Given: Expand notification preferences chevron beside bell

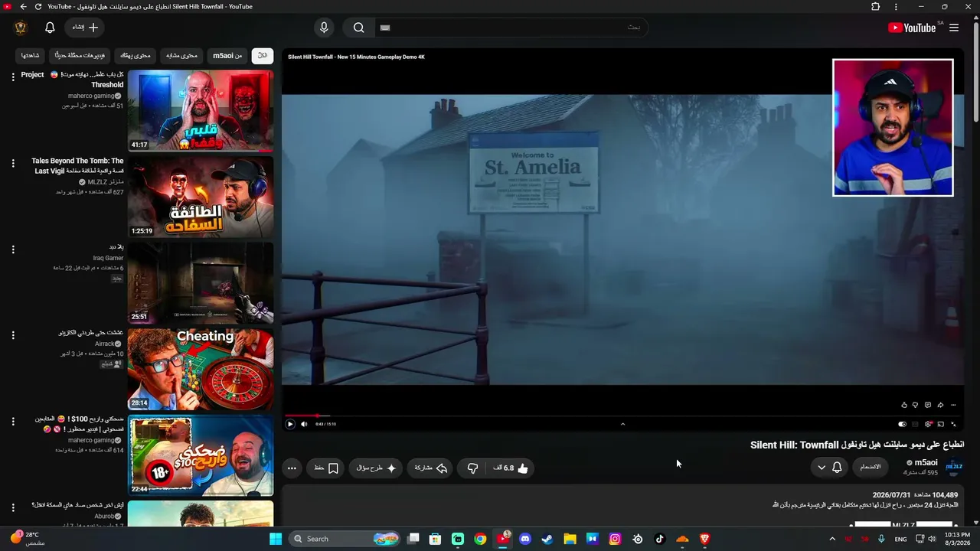Looking at the screenshot, I should pyautogui.click(x=822, y=468).
